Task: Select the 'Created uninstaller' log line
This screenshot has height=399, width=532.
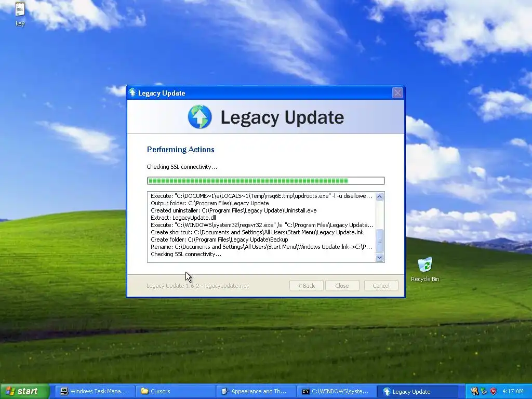Action: 233,210
